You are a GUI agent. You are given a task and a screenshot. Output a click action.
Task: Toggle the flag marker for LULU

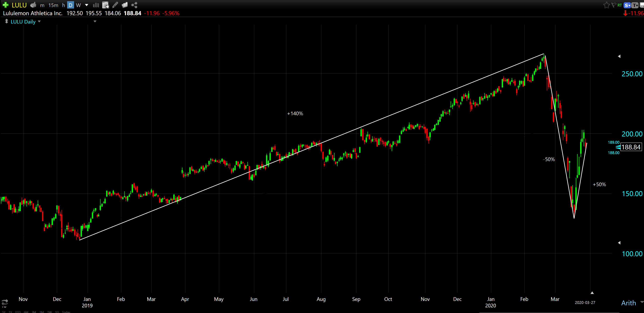[613, 5]
